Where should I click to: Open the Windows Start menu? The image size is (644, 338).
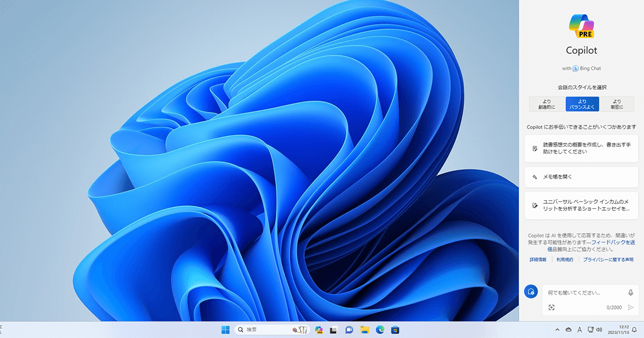pos(225,329)
